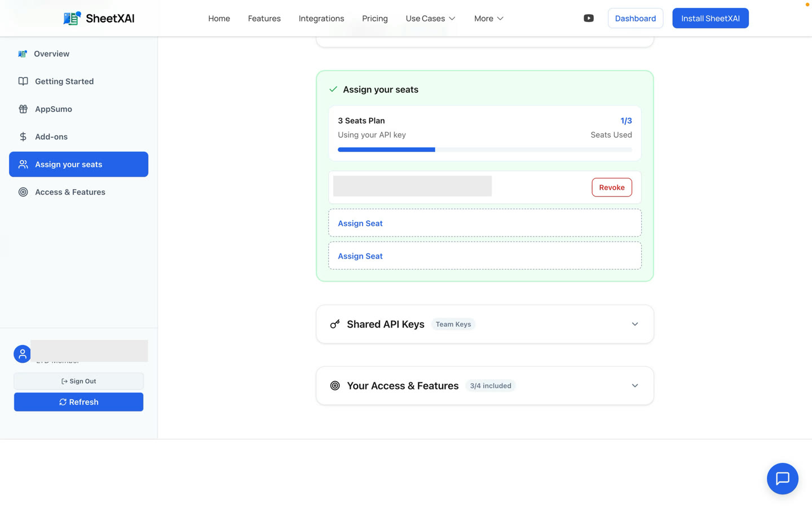Click the 3/4 included badge
This screenshot has width=812, height=508.
pyautogui.click(x=491, y=386)
